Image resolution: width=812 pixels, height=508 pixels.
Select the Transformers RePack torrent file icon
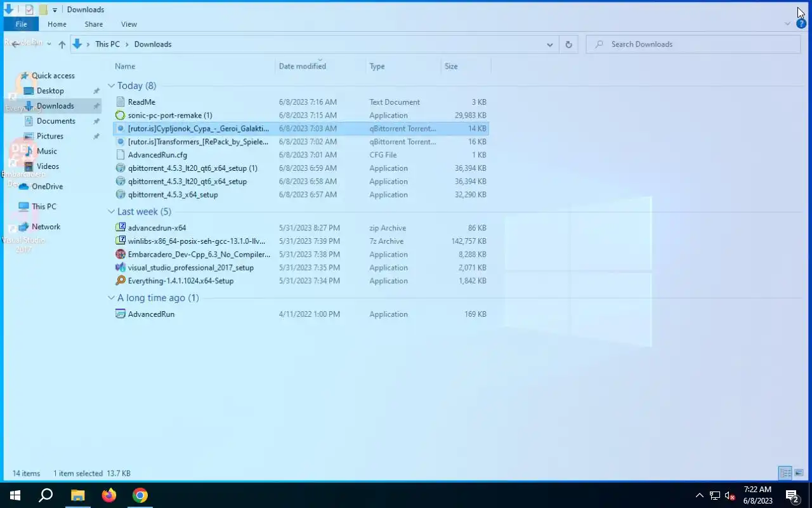click(121, 142)
